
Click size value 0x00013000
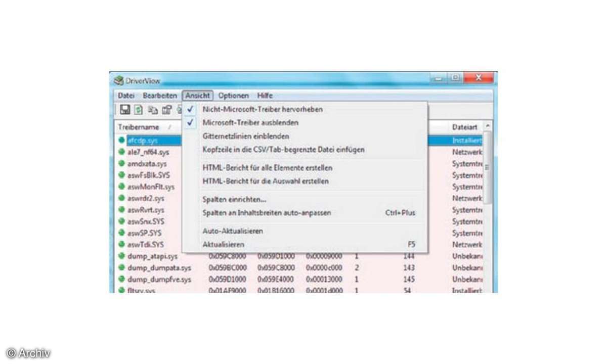click(x=324, y=279)
